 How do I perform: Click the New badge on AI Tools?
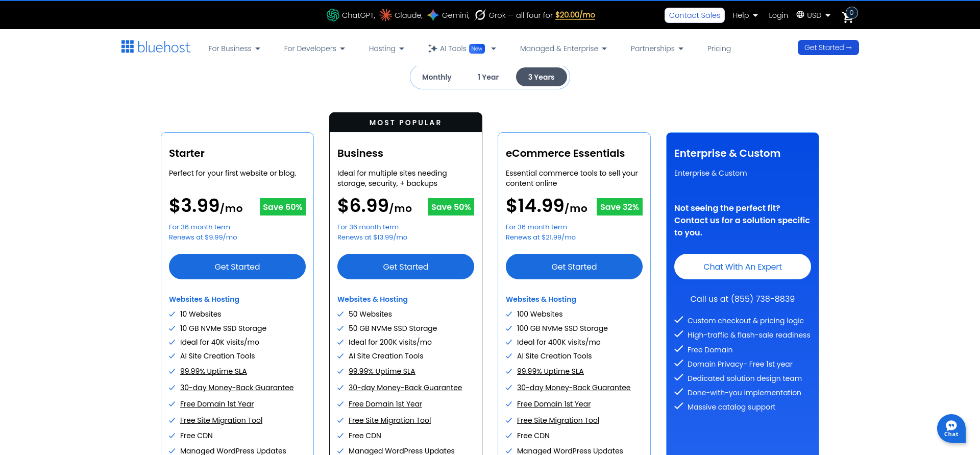pyautogui.click(x=477, y=49)
